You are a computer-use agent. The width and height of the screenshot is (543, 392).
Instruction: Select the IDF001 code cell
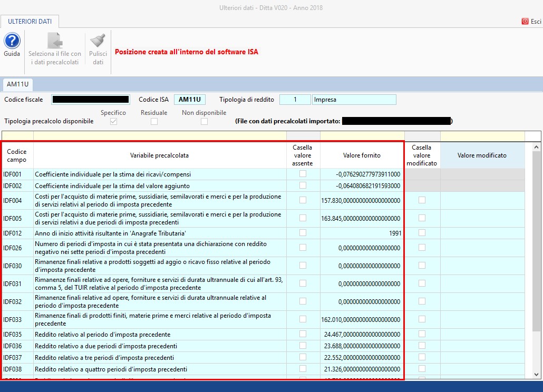click(17, 174)
